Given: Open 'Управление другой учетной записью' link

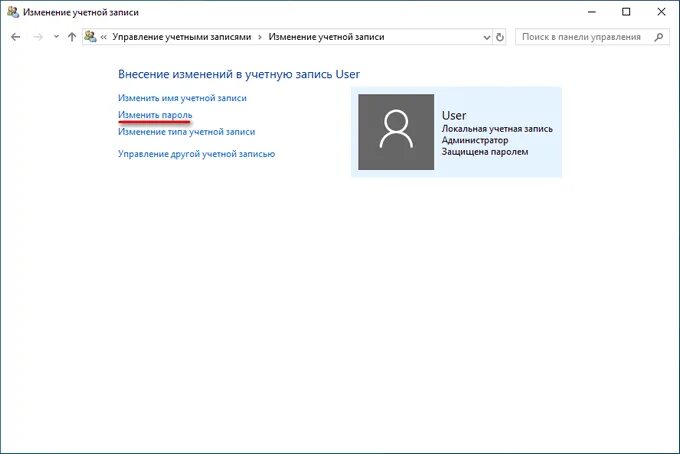Looking at the screenshot, I should pos(196,154).
